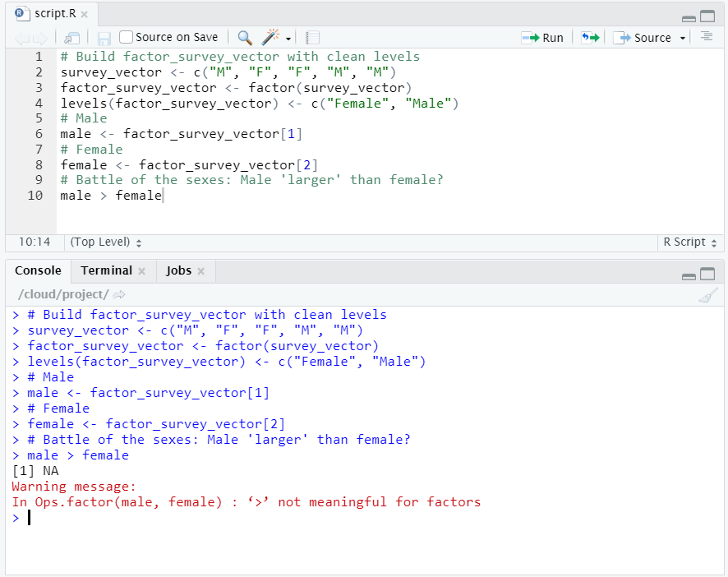Click line number 1 in editor gutter
This screenshot has height=577, width=728.
tap(39, 57)
